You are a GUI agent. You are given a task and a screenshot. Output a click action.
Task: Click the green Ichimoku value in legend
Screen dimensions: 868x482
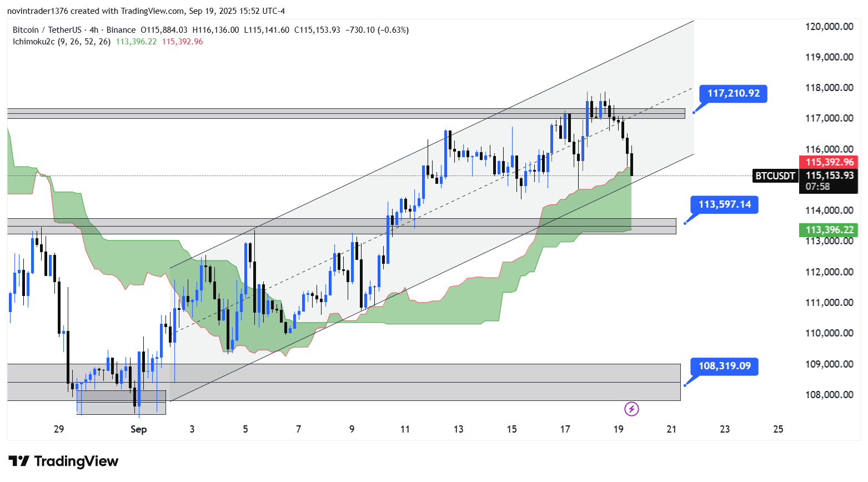[x=136, y=42]
